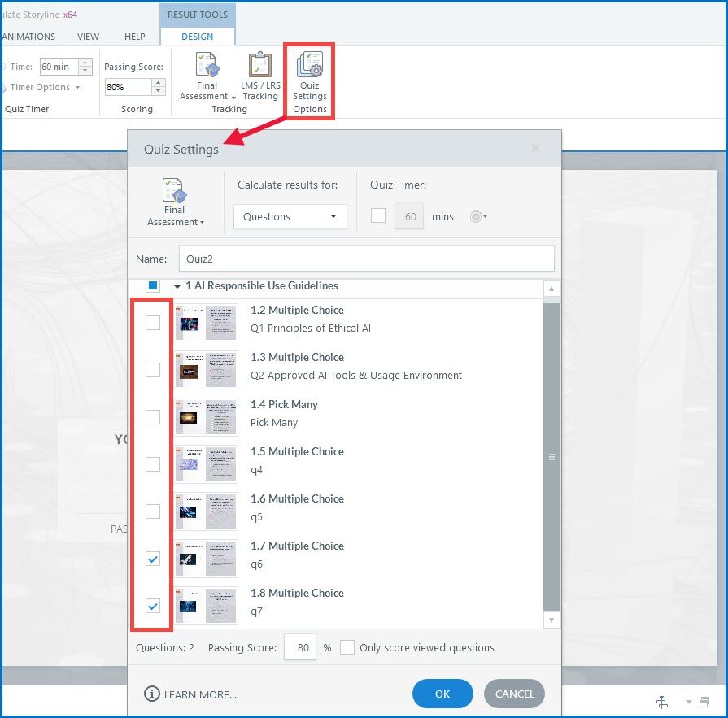Image resolution: width=728 pixels, height=718 pixels.
Task: Click the OK button
Action: [x=442, y=694]
